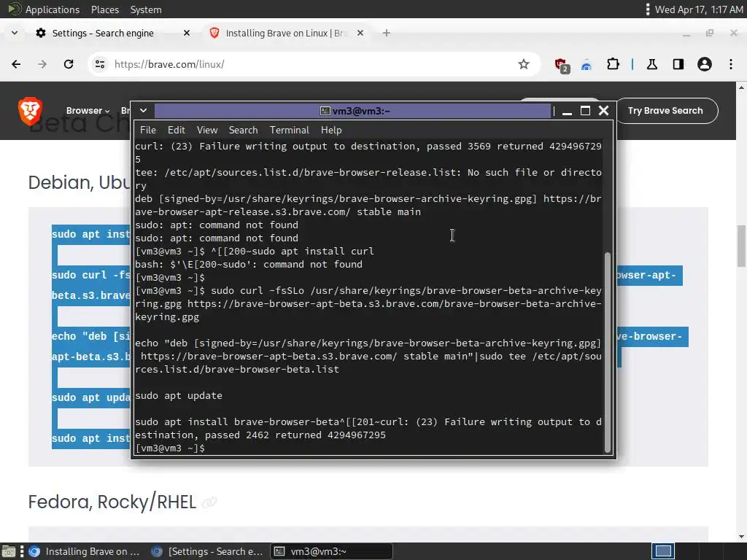The image size is (747, 560).
Task: Go back with browser back arrow
Action: 16,64
